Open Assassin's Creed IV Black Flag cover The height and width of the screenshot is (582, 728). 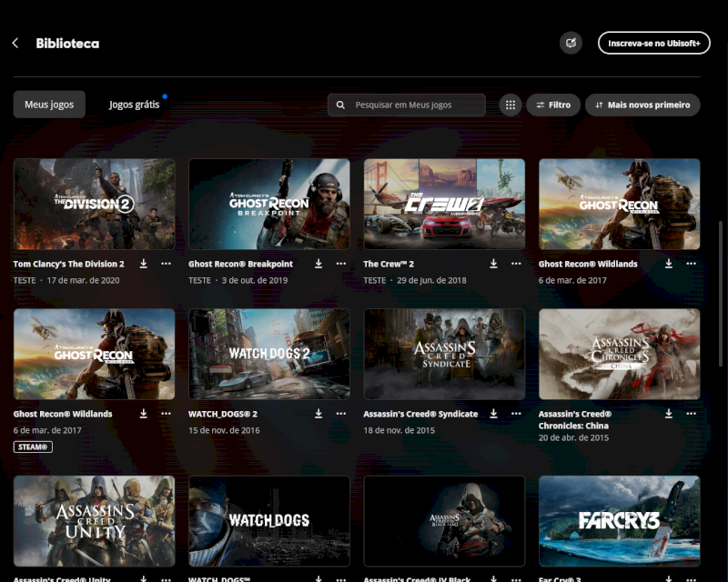click(x=444, y=521)
